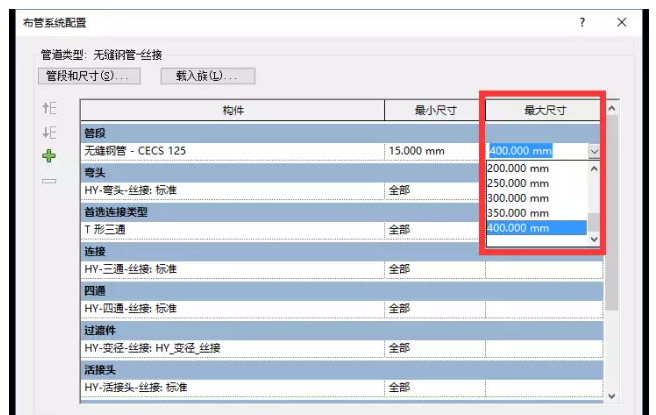Choose 250.000 mm maximum size

click(518, 184)
